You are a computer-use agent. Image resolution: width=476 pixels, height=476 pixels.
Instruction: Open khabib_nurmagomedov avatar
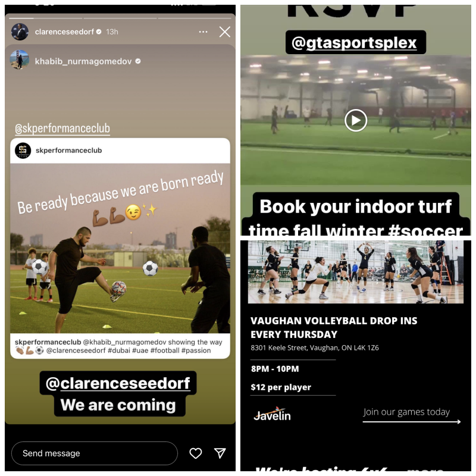pyautogui.click(x=20, y=60)
